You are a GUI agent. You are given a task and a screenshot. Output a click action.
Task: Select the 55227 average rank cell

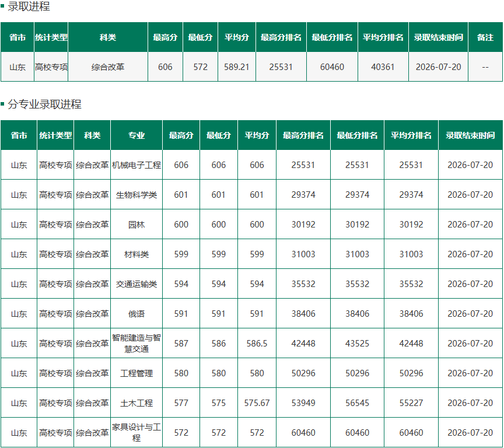(x=411, y=403)
